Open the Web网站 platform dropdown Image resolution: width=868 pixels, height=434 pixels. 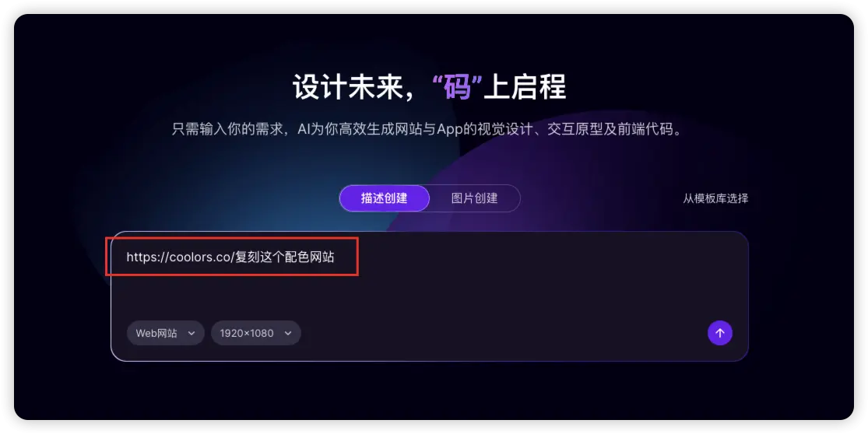166,334
